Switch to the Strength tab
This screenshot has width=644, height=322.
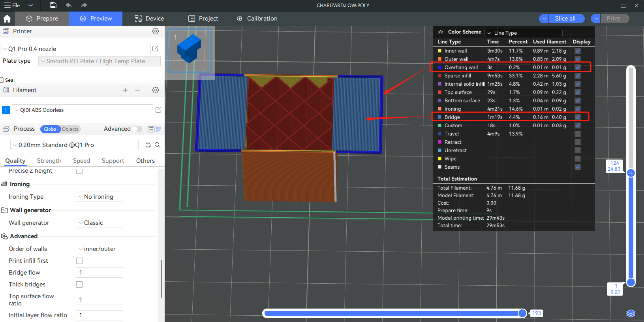tap(49, 161)
